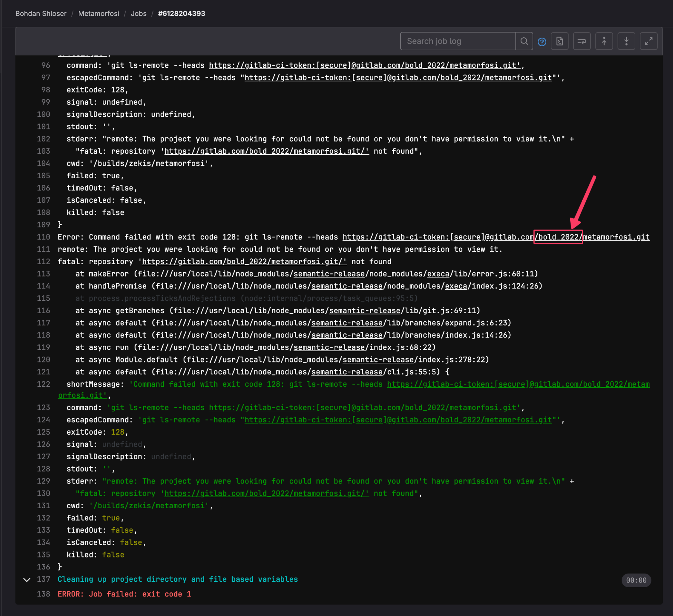Click 'signal: undefined,' on line 99
The width and height of the screenshot is (673, 616).
[x=107, y=102]
